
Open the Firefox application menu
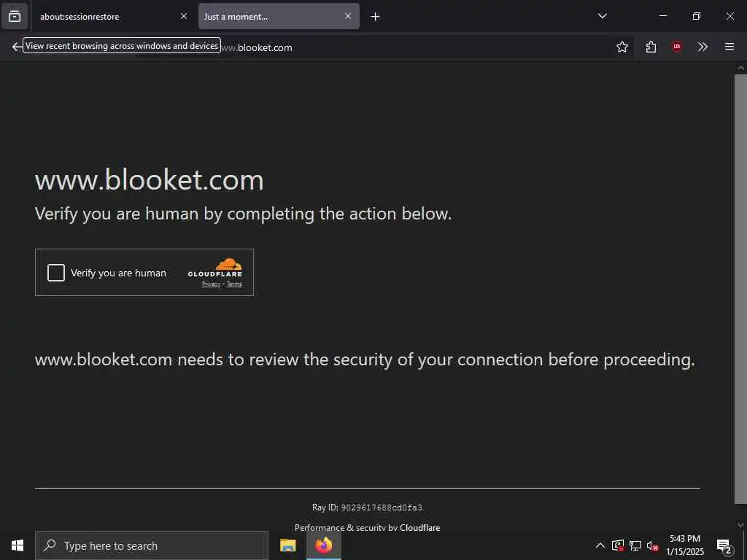point(729,47)
